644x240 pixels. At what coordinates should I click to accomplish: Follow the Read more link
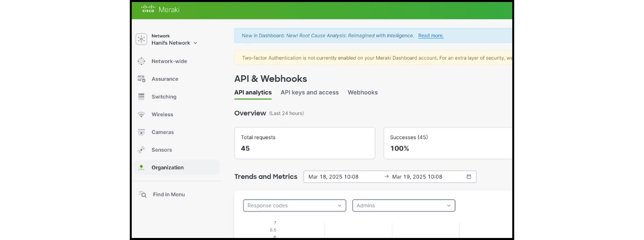431,36
